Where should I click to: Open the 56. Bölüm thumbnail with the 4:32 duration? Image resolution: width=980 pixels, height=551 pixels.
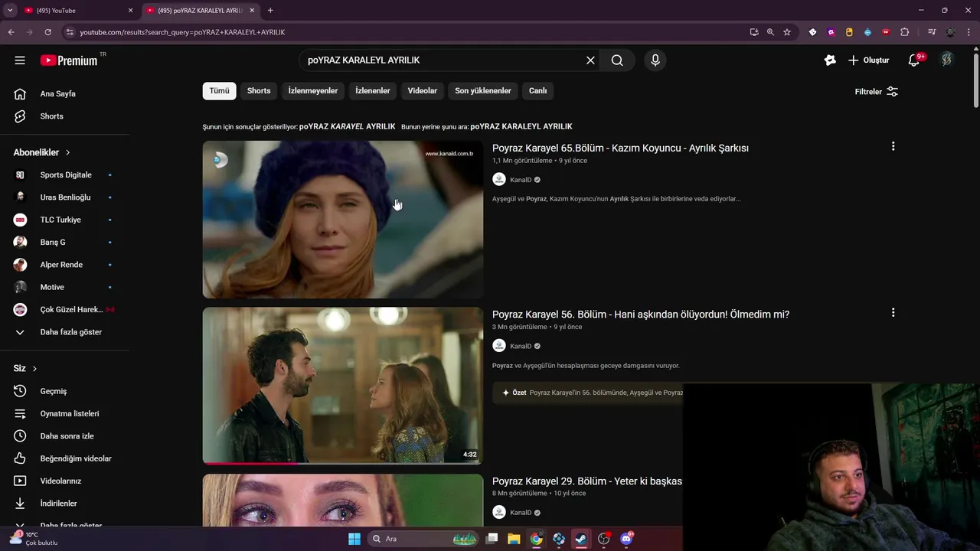pos(343,386)
